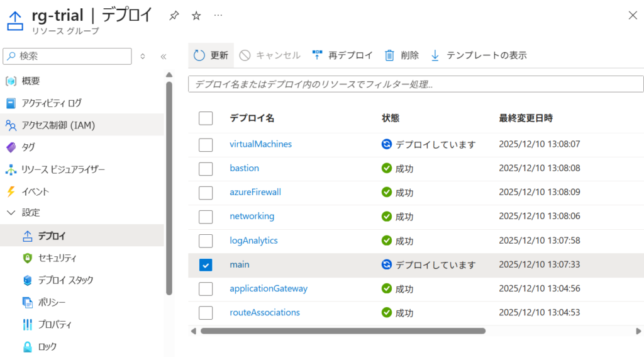This screenshot has height=357, width=644.
Task: Open the azureFirewall deployment link
Action: tap(255, 192)
